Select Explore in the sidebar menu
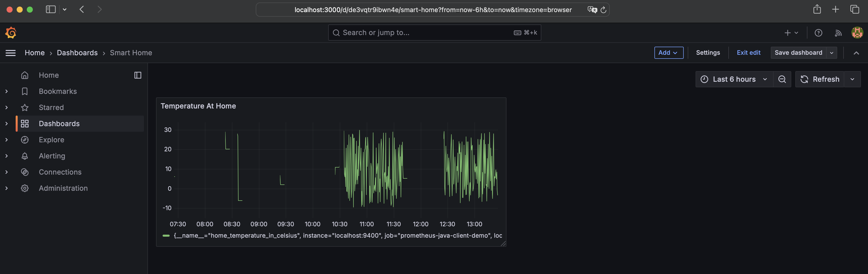Screen dimensions: 868x274 click(52, 140)
